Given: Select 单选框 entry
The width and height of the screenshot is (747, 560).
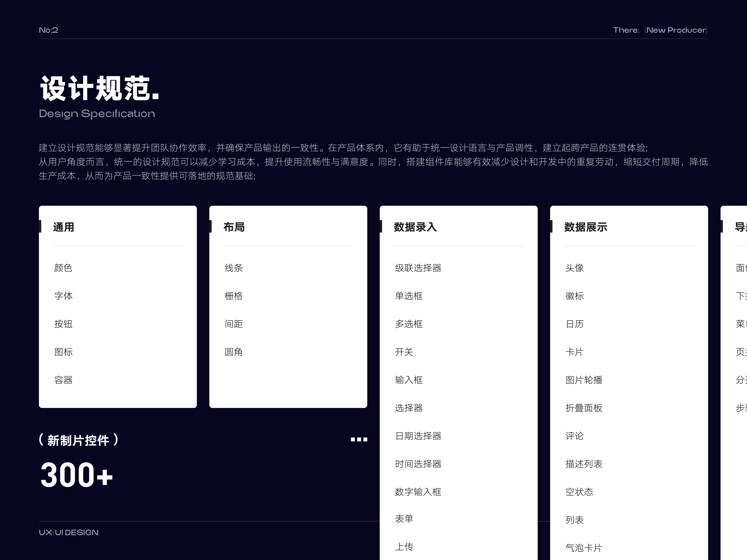Looking at the screenshot, I should click(x=409, y=296).
